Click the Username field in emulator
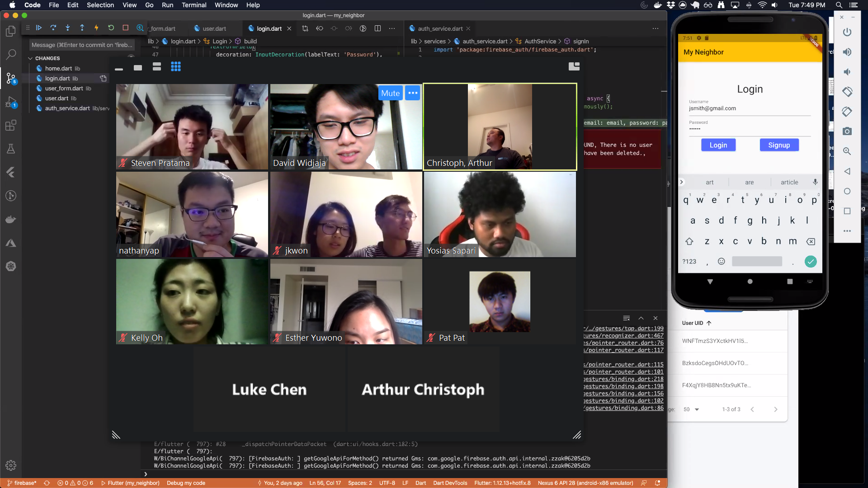The image size is (868, 488). pyautogui.click(x=750, y=108)
